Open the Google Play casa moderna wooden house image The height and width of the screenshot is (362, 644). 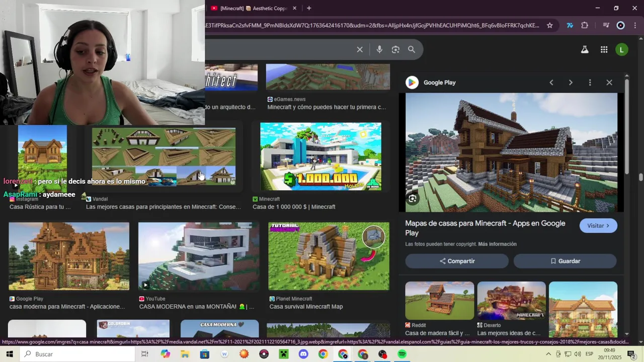tap(69, 256)
